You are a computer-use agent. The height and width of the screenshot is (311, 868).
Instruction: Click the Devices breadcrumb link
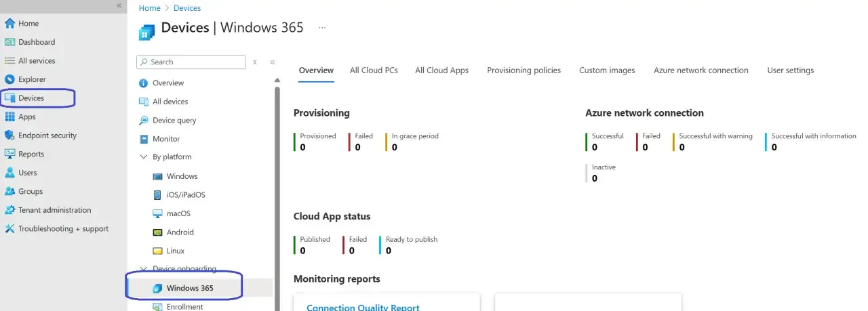coord(187,8)
